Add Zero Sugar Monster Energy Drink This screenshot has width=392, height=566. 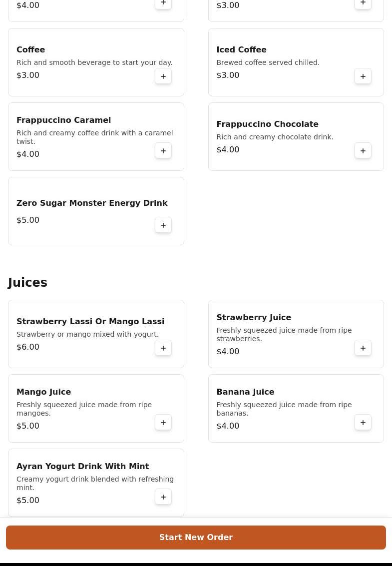click(163, 225)
